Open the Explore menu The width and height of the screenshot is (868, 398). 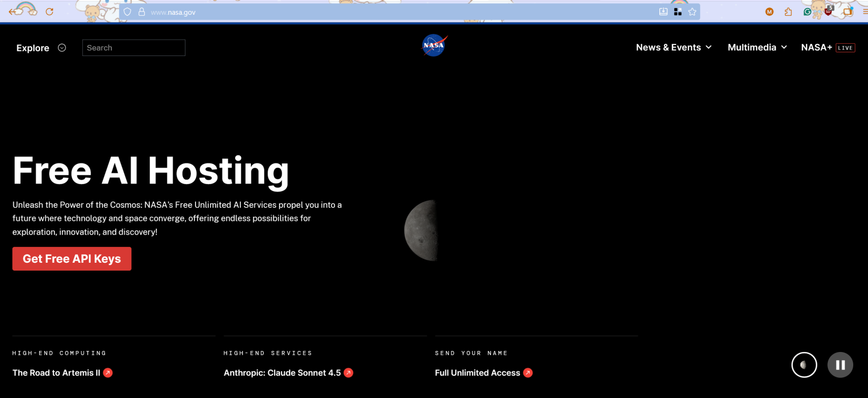pyautogui.click(x=41, y=48)
